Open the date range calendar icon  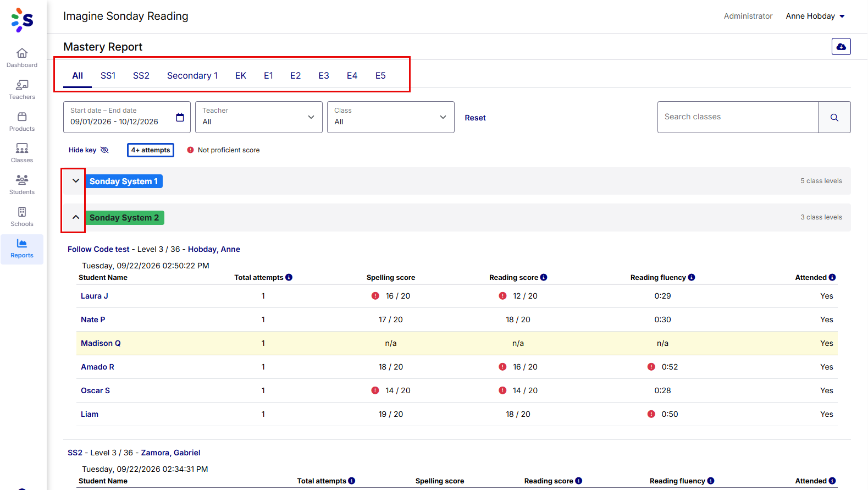tap(180, 117)
